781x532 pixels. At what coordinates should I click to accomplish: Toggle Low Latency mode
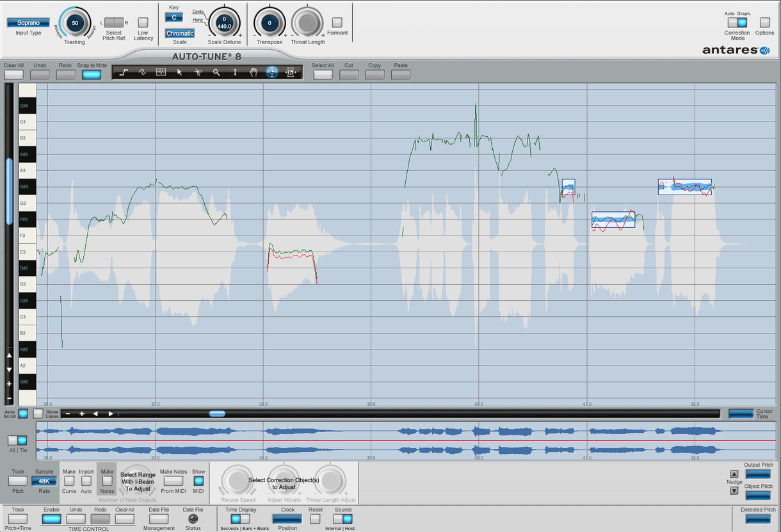[143, 22]
